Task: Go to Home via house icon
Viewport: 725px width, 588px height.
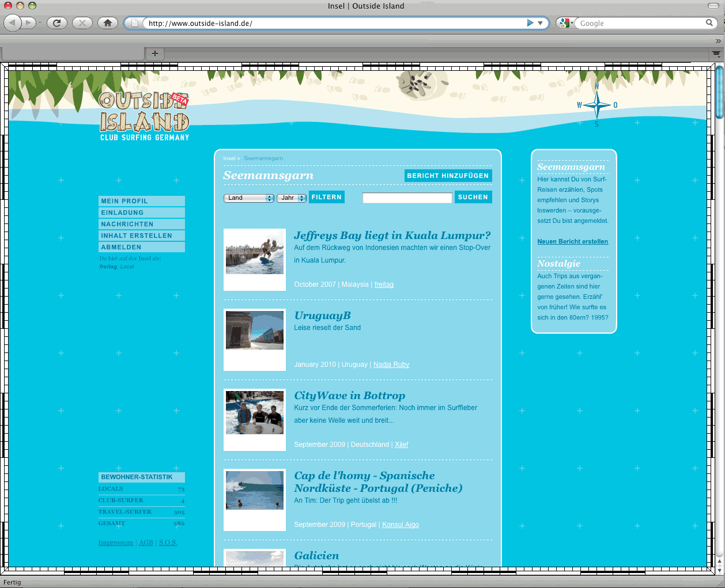Action: point(107,23)
